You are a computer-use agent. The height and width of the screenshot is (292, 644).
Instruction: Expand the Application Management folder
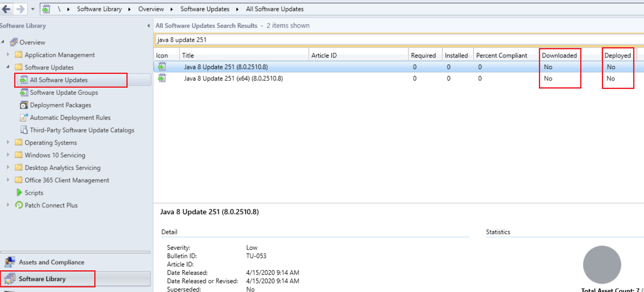[x=8, y=55]
